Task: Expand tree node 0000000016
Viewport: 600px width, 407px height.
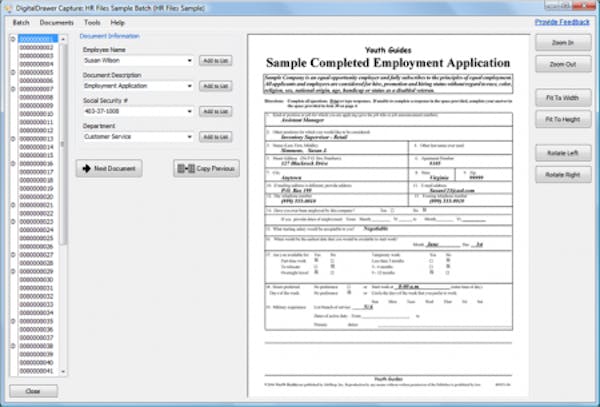Action: (x=13, y=163)
